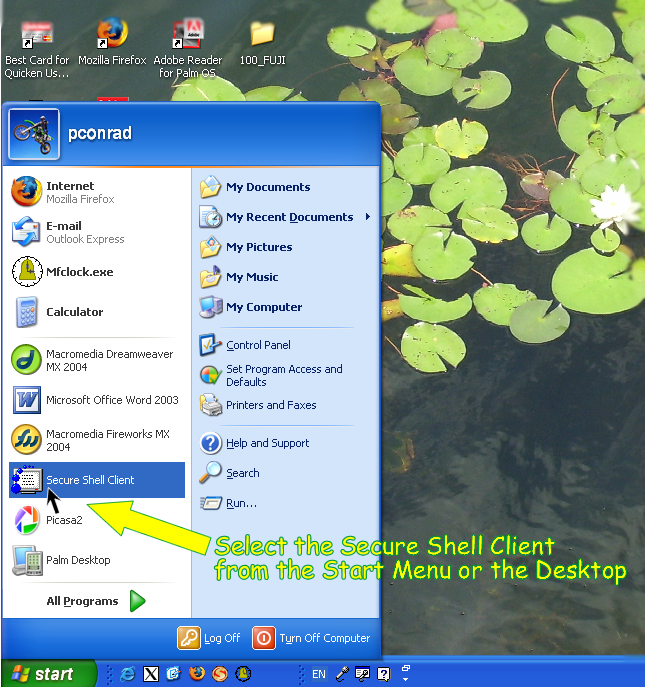Launch Firefox from Quick Launch bar
The height and width of the screenshot is (687, 645).
click(197, 673)
